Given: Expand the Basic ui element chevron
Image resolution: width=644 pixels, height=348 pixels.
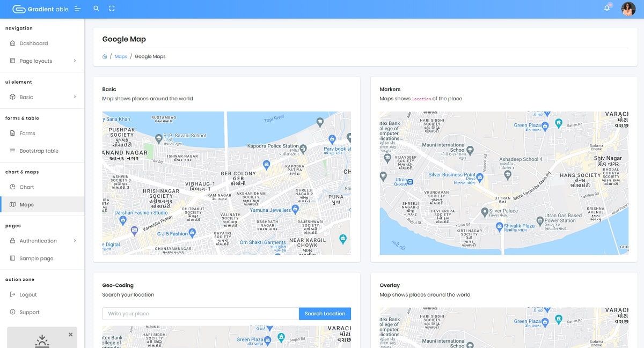Looking at the screenshot, I should click(x=75, y=97).
